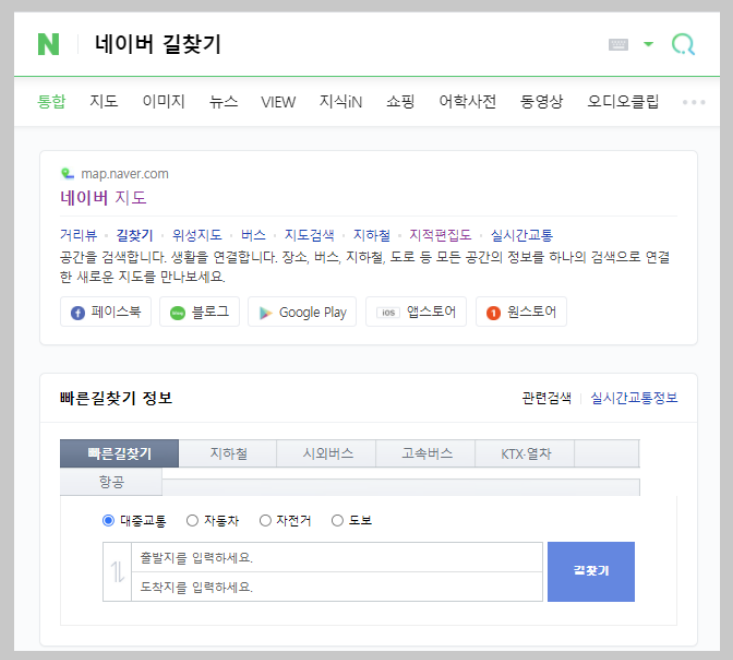Select the 빠른길찾기 tab
Viewport: 733px width, 660px height.
point(119,453)
